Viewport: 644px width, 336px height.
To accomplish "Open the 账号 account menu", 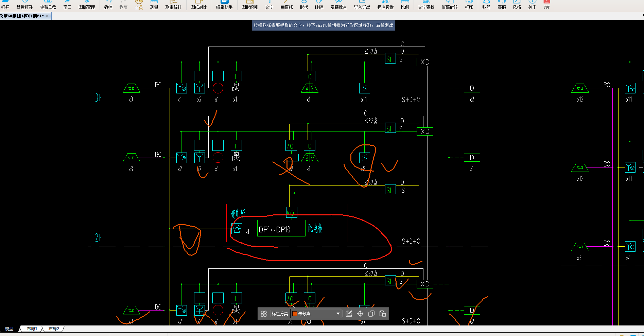I will pyautogui.click(x=486, y=5).
